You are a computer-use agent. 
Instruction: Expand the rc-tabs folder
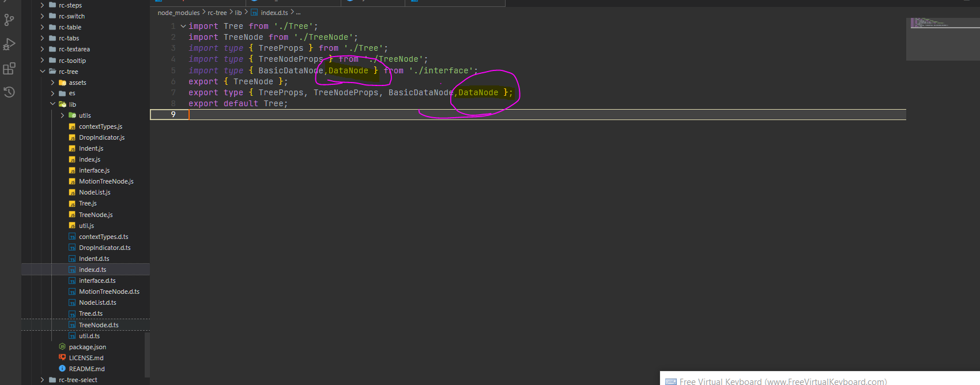(x=42, y=38)
